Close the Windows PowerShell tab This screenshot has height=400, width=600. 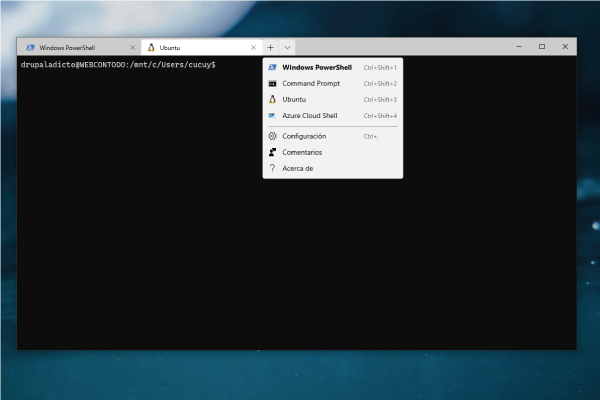click(130, 47)
